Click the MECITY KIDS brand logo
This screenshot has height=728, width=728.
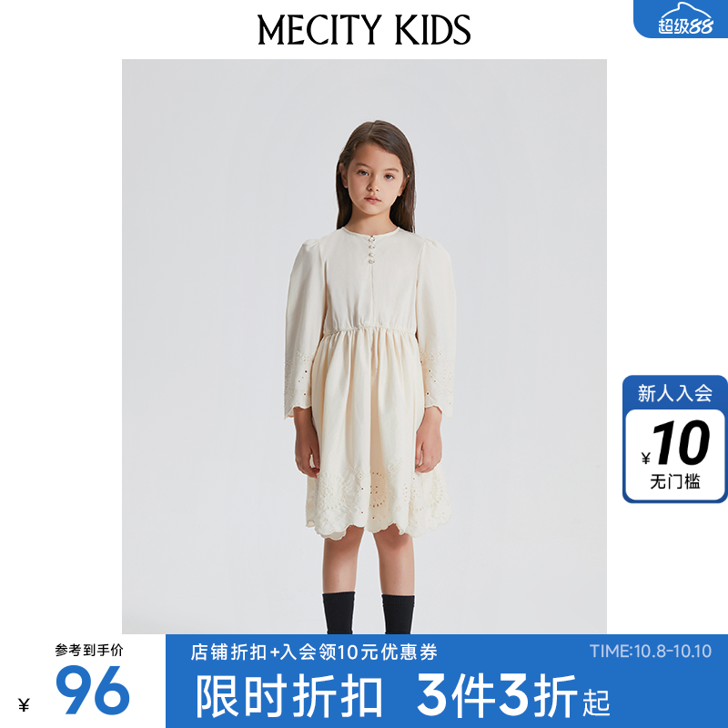tap(364, 30)
